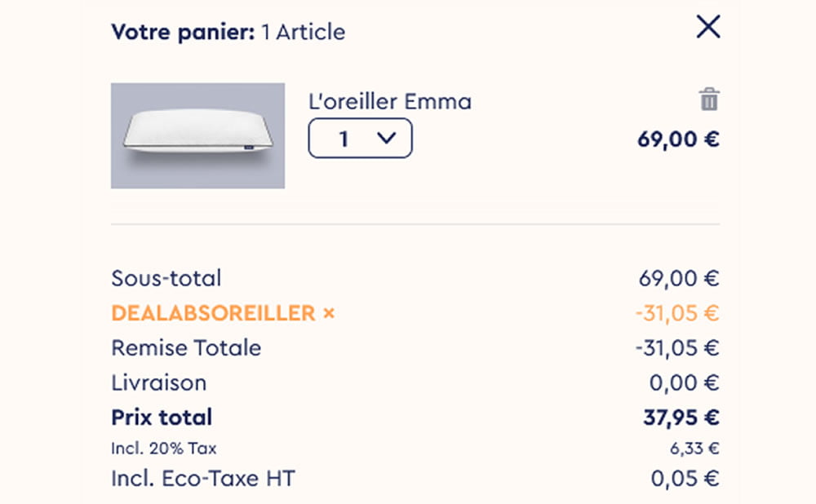
Task: Click the L'oreiller Emma product name
Action: [x=390, y=102]
